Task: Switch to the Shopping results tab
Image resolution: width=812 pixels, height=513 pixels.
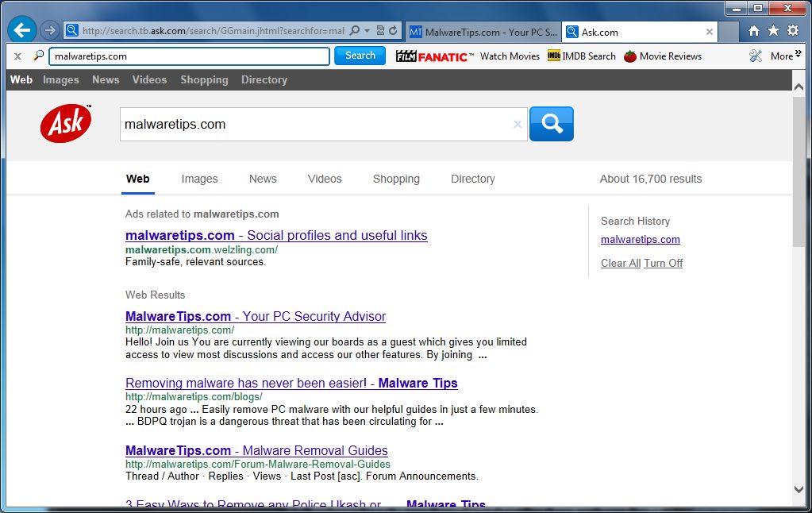Action: click(396, 179)
